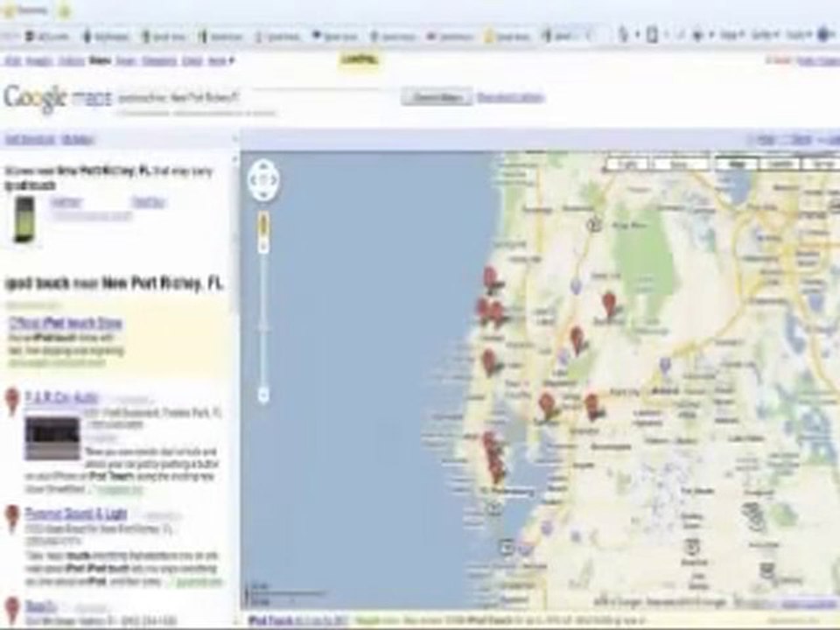This screenshot has width=840, height=630.
Task: Click the Search Maps button
Action: (x=437, y=97)
